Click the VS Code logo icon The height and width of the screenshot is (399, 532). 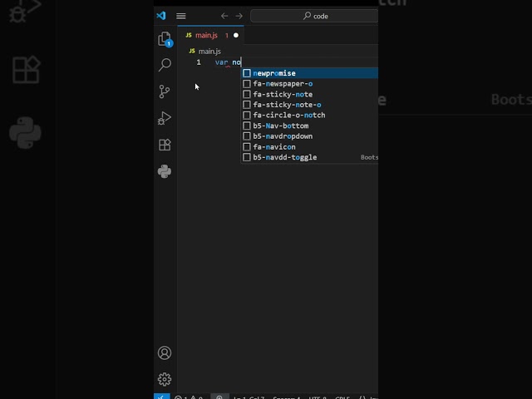click(161, 16)
